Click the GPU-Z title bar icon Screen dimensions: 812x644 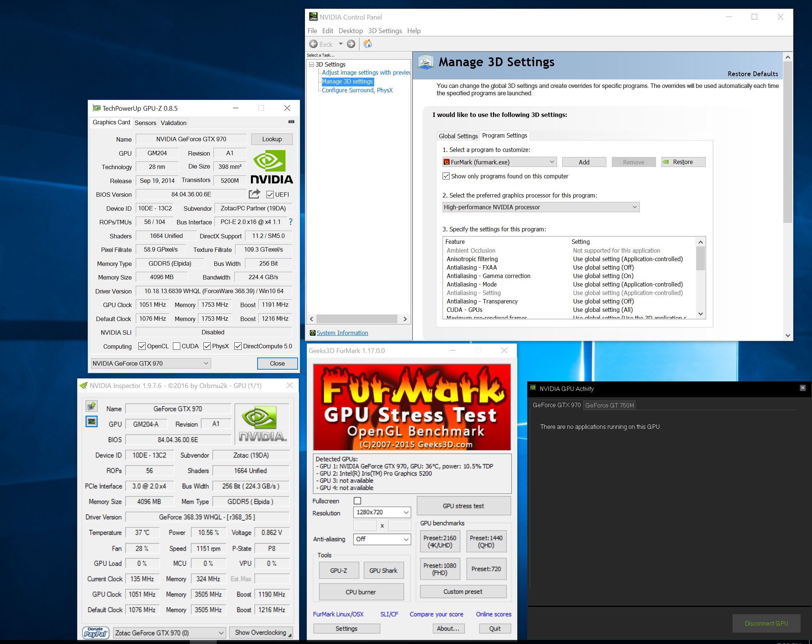[96, 108]
